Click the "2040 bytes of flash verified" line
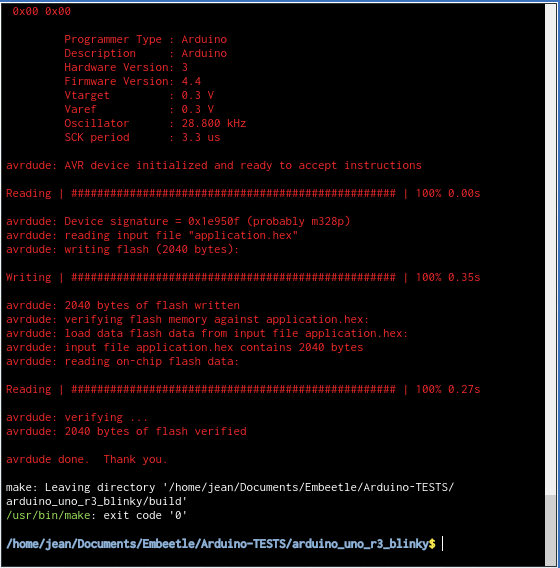The image size is (560, 568). pyautogui.click(x=126, y=431)
